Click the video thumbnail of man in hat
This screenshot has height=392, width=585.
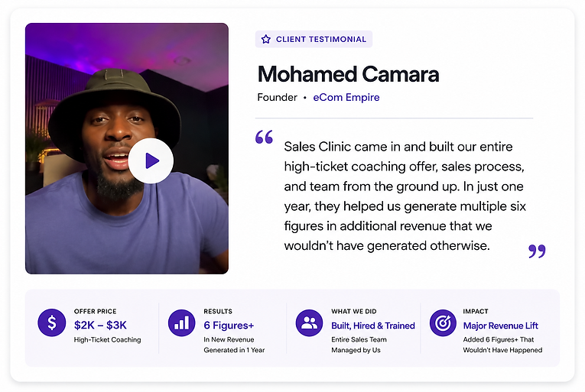(127, 148)
